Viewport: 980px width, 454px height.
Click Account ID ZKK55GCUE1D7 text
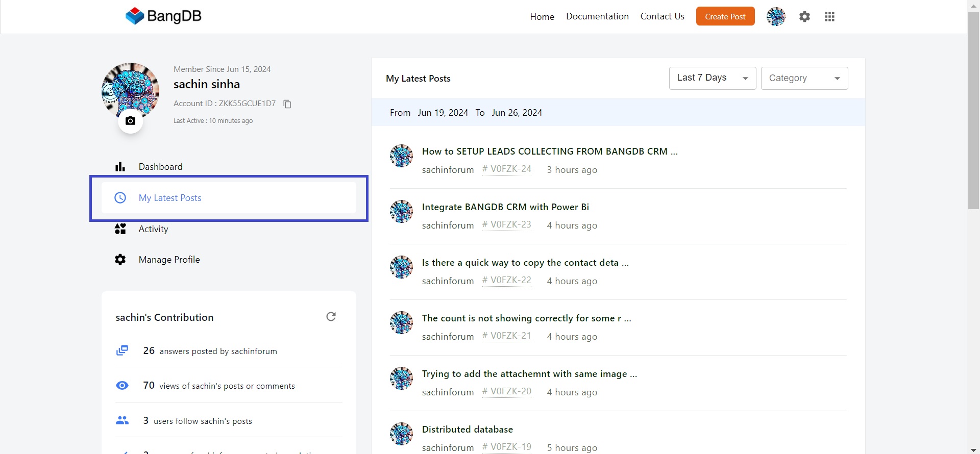point(225,104)
